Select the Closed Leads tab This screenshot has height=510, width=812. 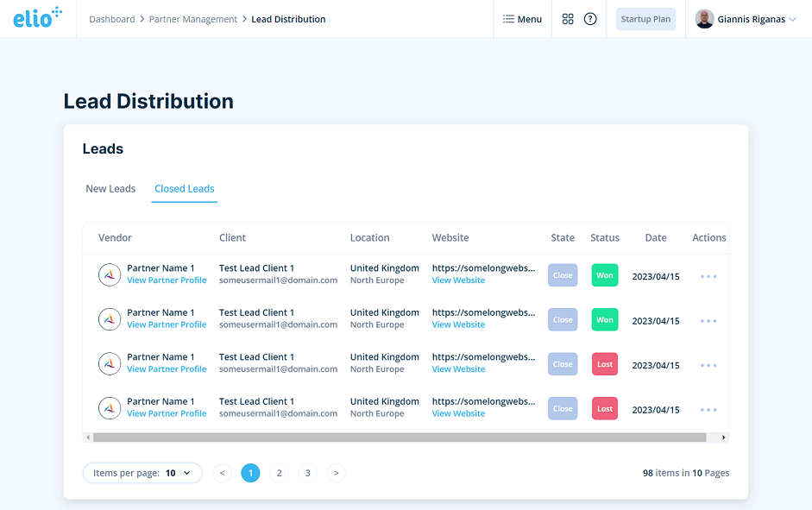(x=185, y=189)
